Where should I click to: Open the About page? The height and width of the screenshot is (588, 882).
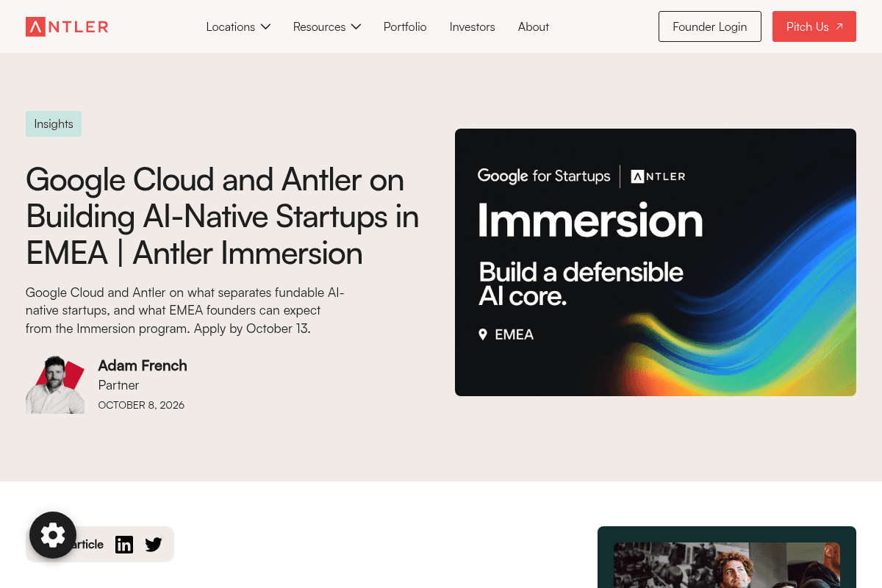(533, 26)
